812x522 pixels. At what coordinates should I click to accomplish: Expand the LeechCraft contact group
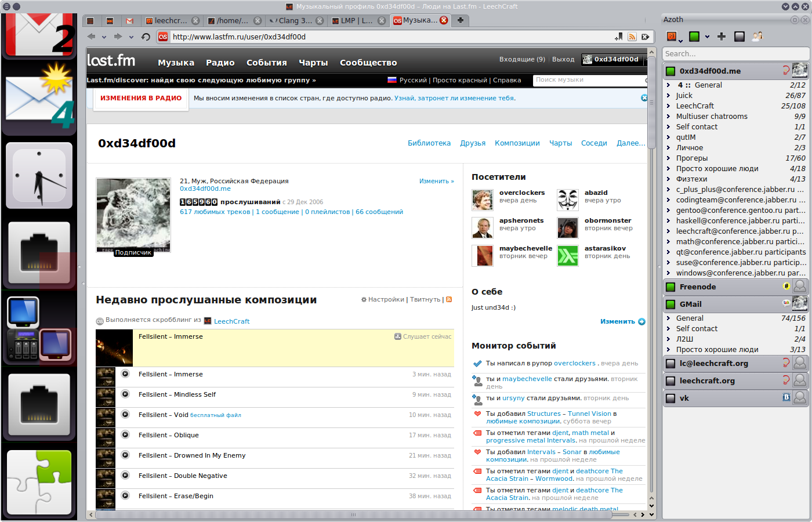[668, 106]
